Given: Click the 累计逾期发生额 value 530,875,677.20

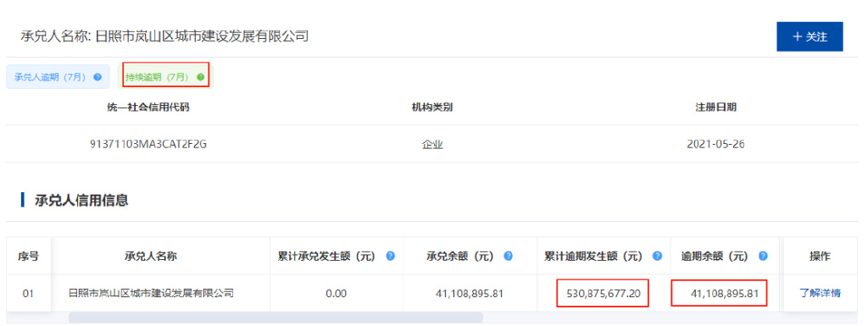Looking at the screenshot, I should (604, 293).
